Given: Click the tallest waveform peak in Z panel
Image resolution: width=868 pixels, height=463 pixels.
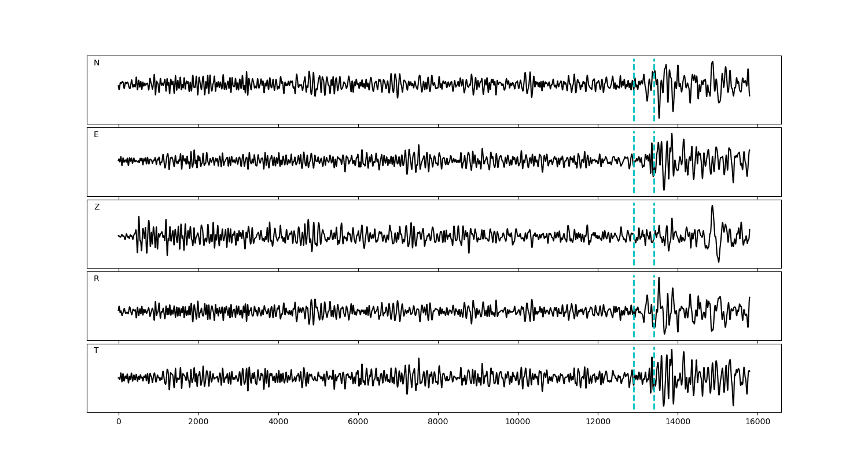Looking at the screenshot, I should pyautogui.click(x=712, y=206).
